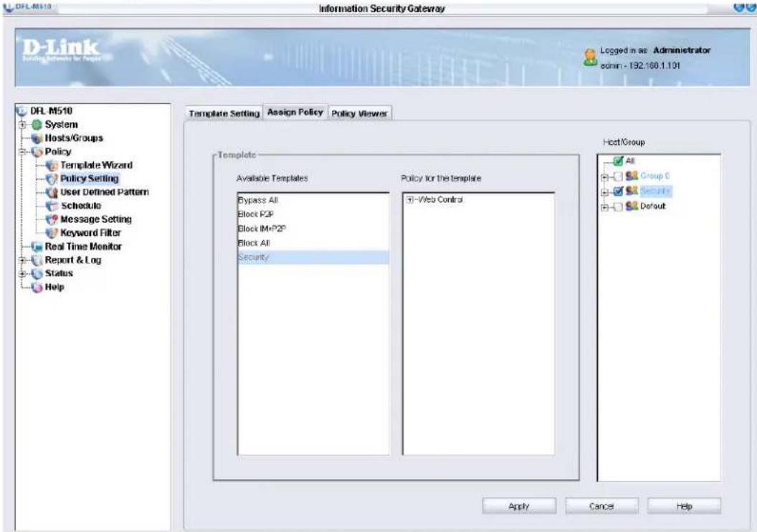Click the Group 0 people icon
757x532 pixels.
click(x=632, y=176)
